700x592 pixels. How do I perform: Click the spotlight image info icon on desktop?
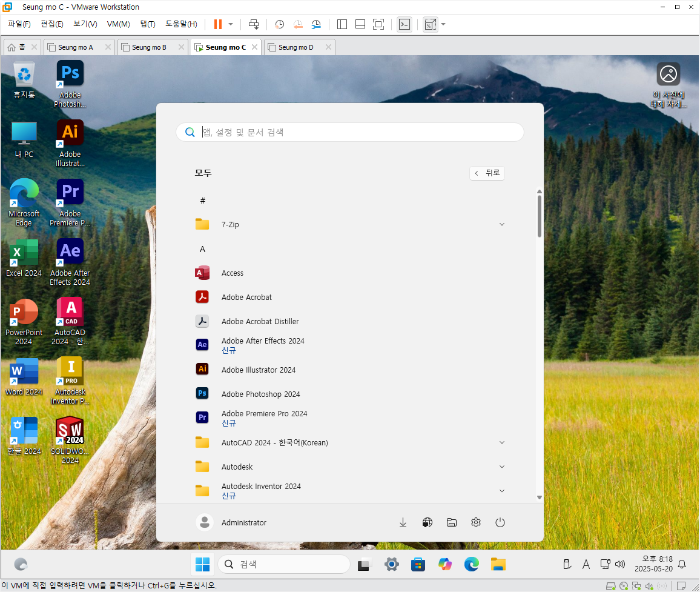(x=669, y=85)
